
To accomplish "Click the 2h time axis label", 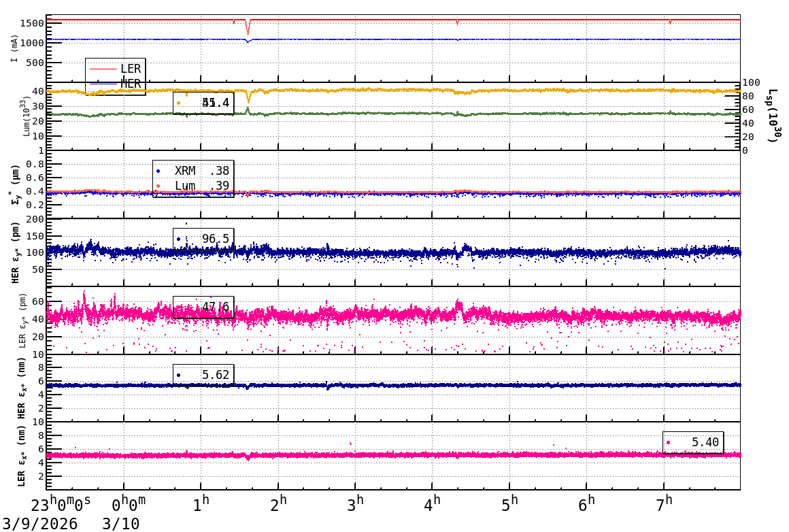I will click(278, 504).
